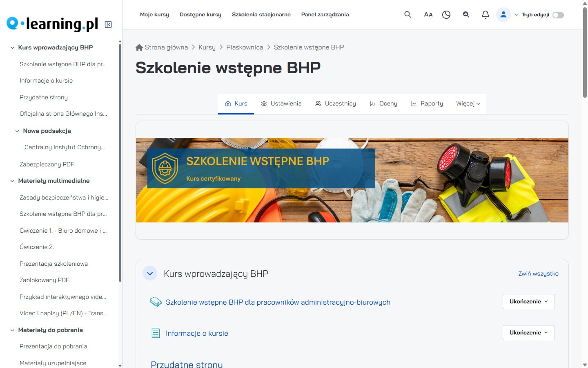Click the AA font size icon
The width and height of the screenshot is (588, 368).
click(x=428, y=15)
